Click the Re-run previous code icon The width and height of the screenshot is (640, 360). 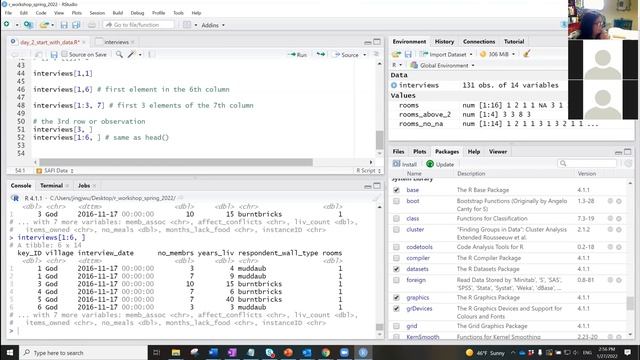320,54
